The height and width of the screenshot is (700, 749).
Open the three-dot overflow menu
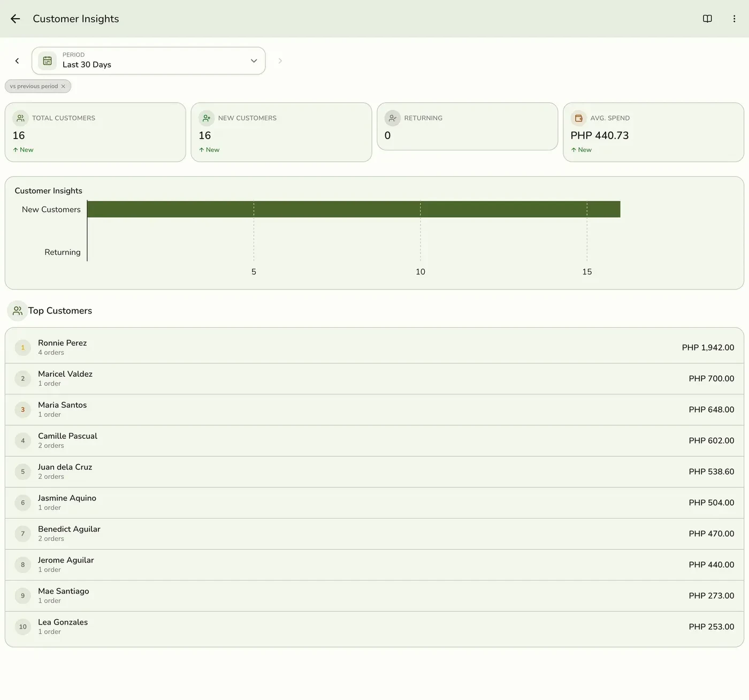(734, 19)
